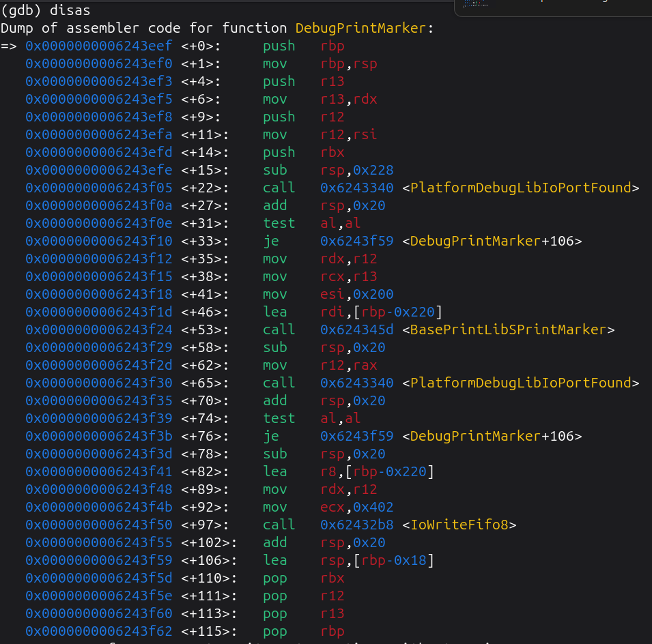Click the gdb disas command prompt line
Image resolution: width=652 pixels, height=644 pixels.
pos(45,10)
